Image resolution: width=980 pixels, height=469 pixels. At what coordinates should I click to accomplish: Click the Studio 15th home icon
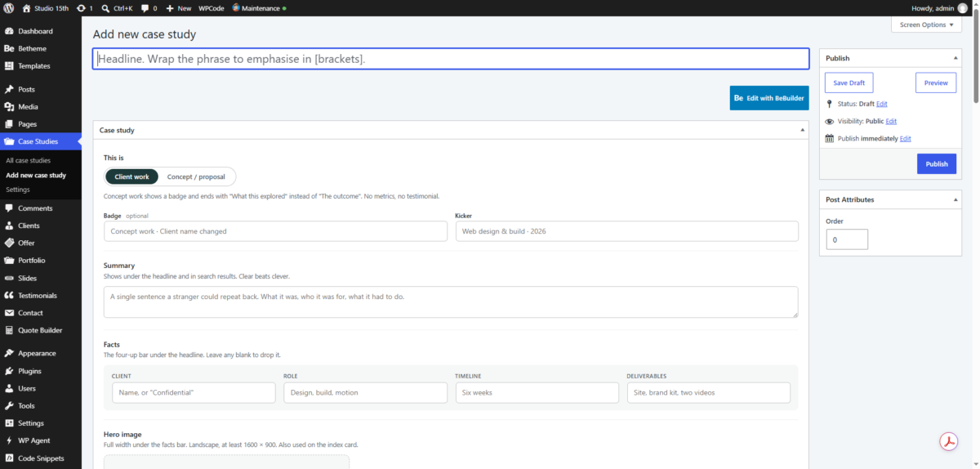pyautogui.click(x=27, y=7)
